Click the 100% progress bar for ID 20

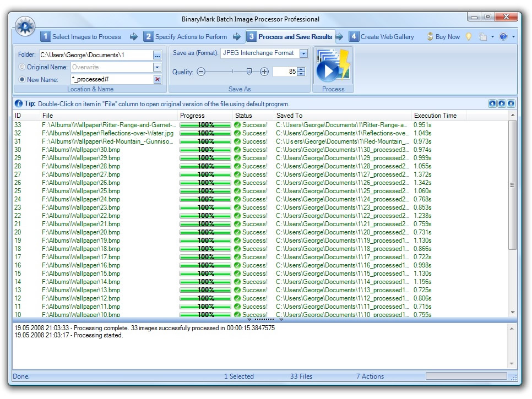click(205, 232)
